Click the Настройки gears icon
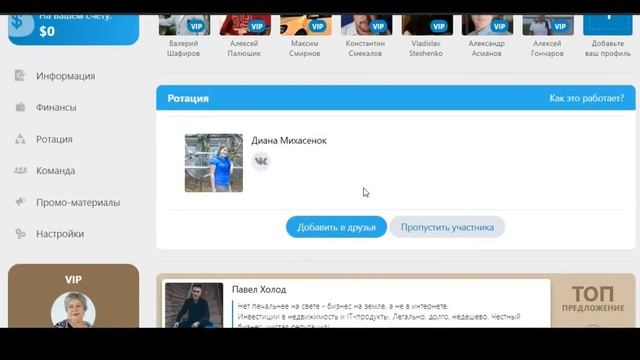 click(x=20, y=233)
